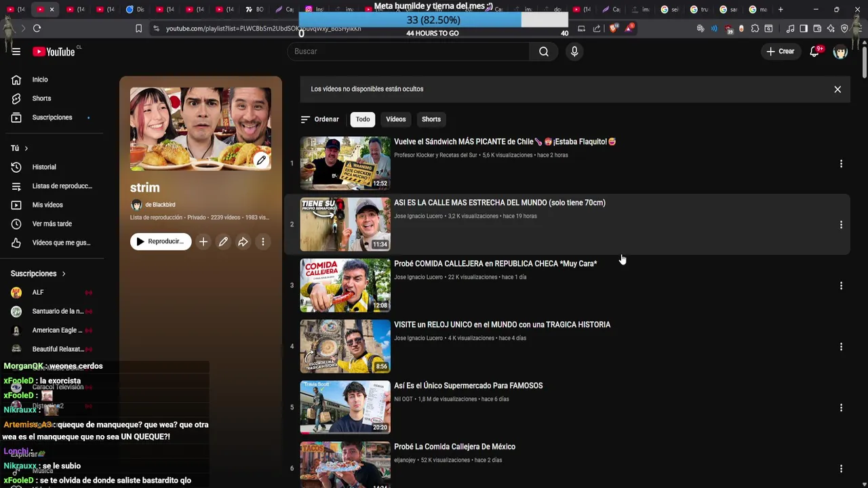Click the browser address bar URL
Viewport: 868px width, 488px height.
263,28
